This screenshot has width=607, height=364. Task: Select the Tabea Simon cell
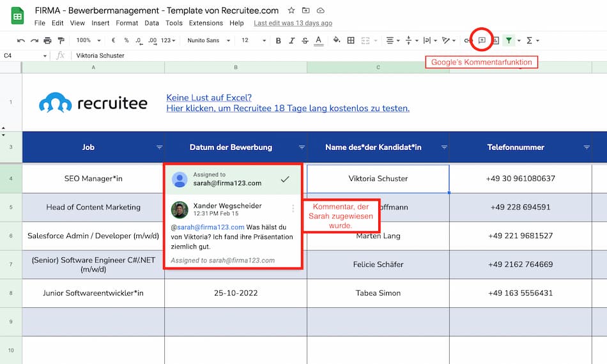click(x=378, y=293)
